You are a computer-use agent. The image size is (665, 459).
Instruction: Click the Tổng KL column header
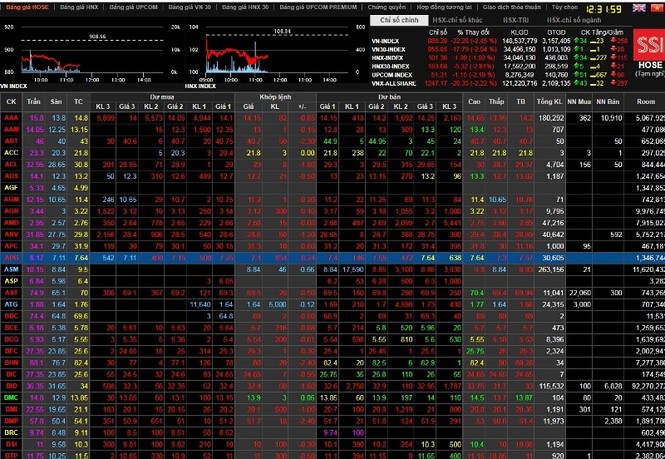550,102
